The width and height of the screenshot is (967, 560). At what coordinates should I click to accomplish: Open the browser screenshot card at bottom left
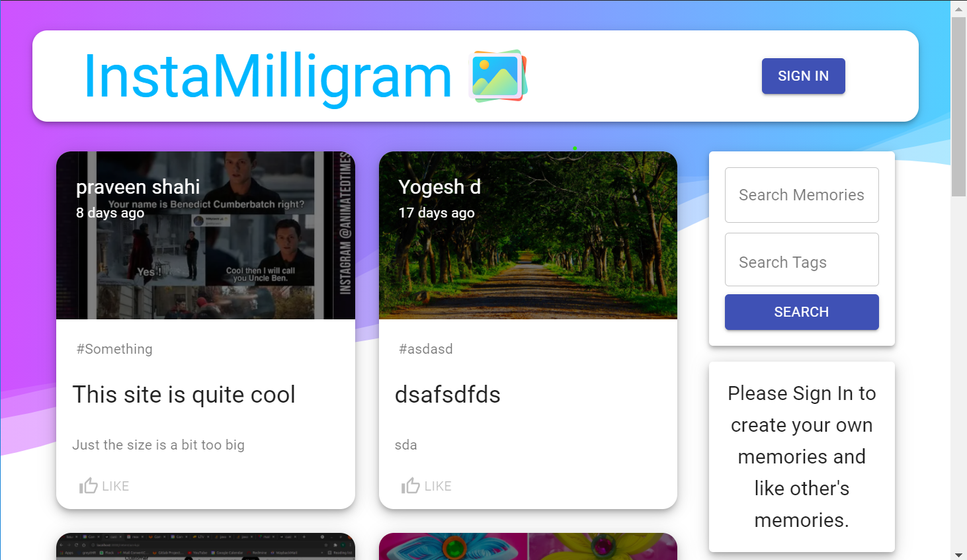(x=206, y=546)
